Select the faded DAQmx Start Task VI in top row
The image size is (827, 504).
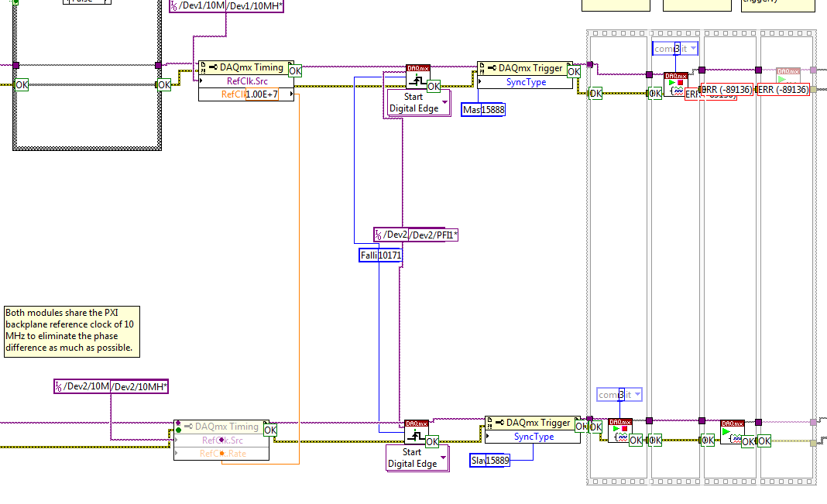point(788,75)
